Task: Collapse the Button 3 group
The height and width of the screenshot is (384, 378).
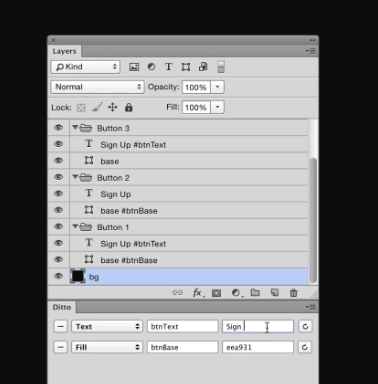Action: (x=75, y=127)
